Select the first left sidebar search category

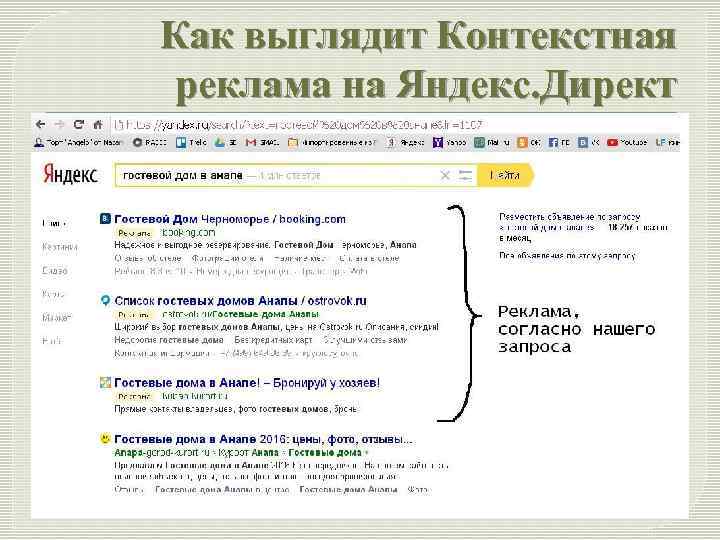click(55, 224)
